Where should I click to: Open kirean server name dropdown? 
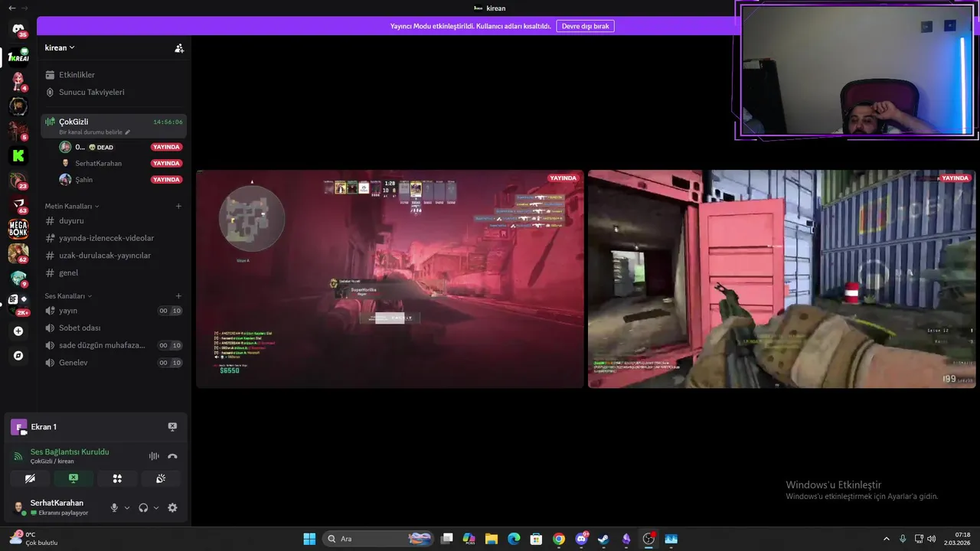[x=60, y=47]
